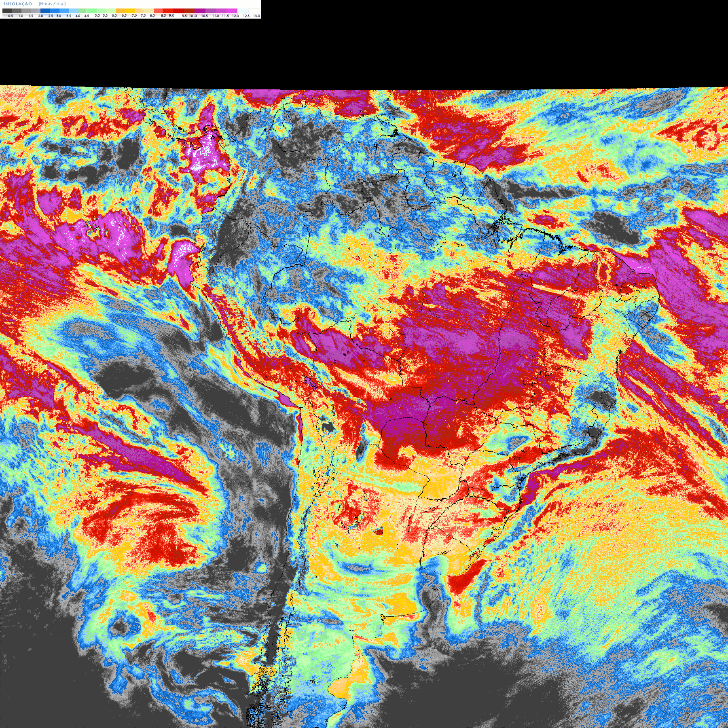This screenshot has height=728, width=728.
Task: Click the 6.0 legend value
Action: click(114, 15)
